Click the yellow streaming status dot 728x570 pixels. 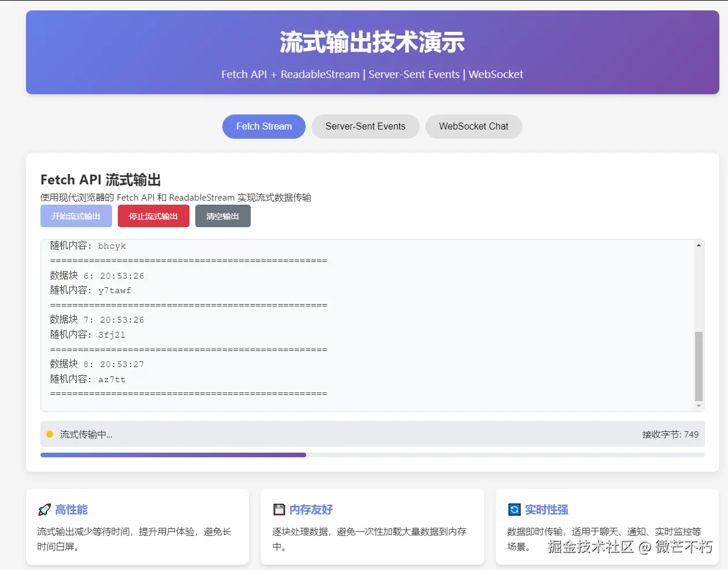[50, 434]
